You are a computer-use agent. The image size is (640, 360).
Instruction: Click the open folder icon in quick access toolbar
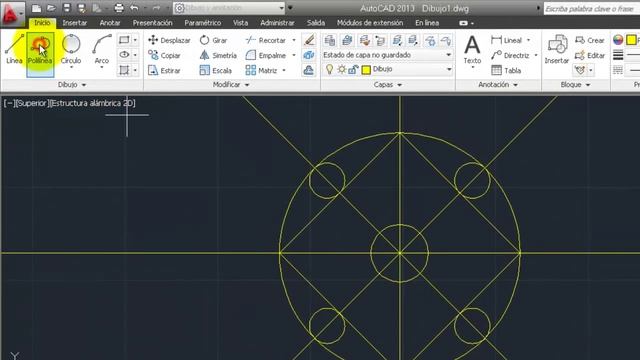51,8
